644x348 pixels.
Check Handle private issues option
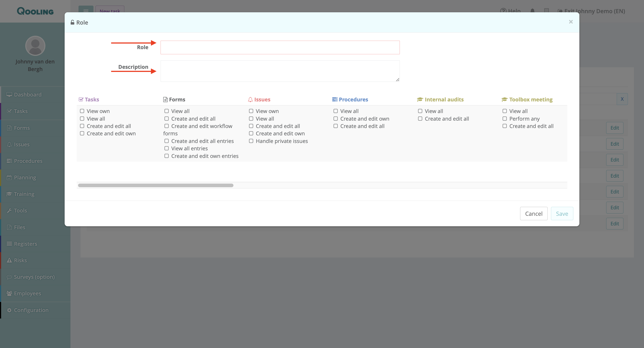point(251,141)
